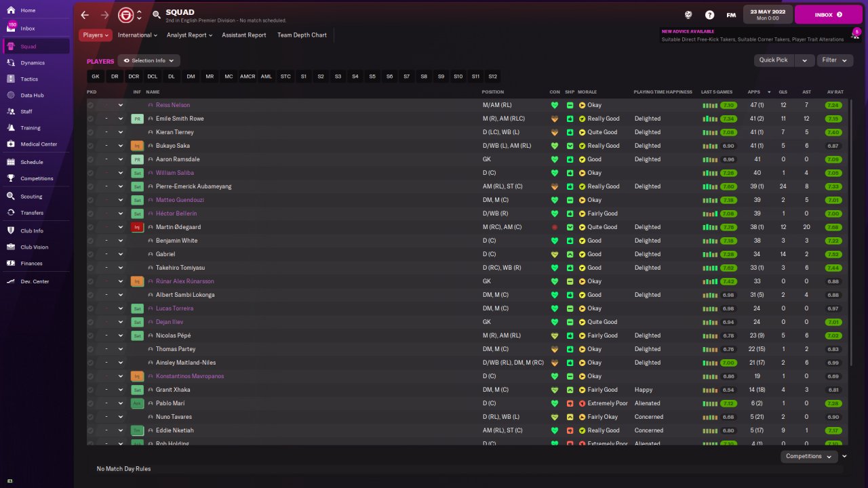The image size is (868, 488).
Task: Click the club badge icon in header
Action: pyautogui.click(x=125, y=14)
